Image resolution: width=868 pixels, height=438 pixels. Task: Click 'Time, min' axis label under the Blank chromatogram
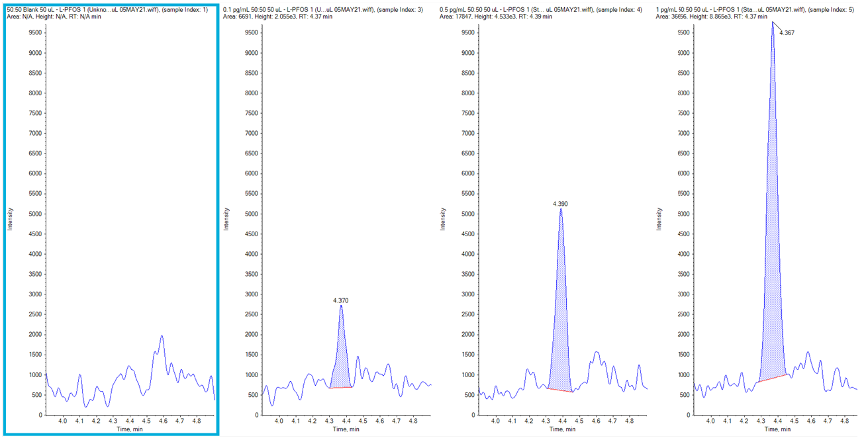130,429
